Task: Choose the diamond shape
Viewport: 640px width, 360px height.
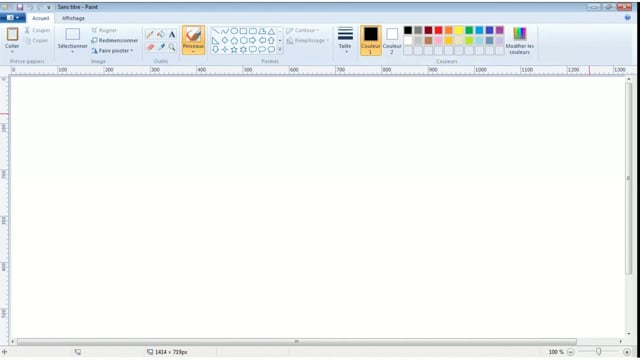Action: [x=224, y=40]
